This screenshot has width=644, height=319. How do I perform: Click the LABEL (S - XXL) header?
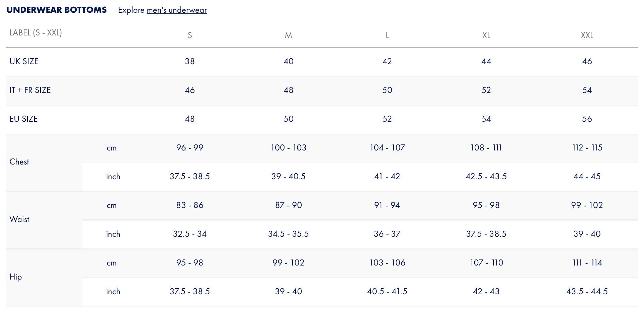coord(36,33)
